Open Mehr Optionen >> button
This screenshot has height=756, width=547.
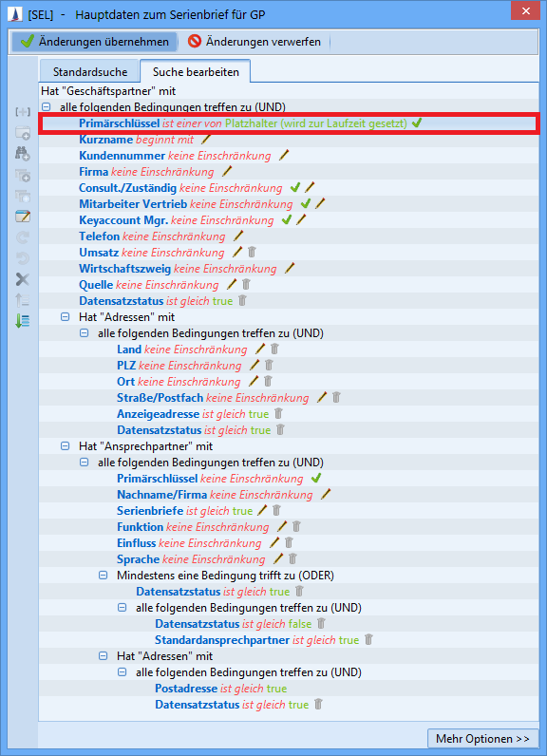[482, 738]
